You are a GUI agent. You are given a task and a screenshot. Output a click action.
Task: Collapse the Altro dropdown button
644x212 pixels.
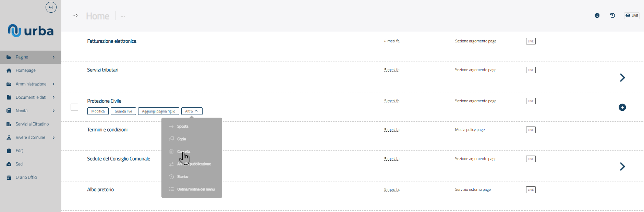(192, 111)
